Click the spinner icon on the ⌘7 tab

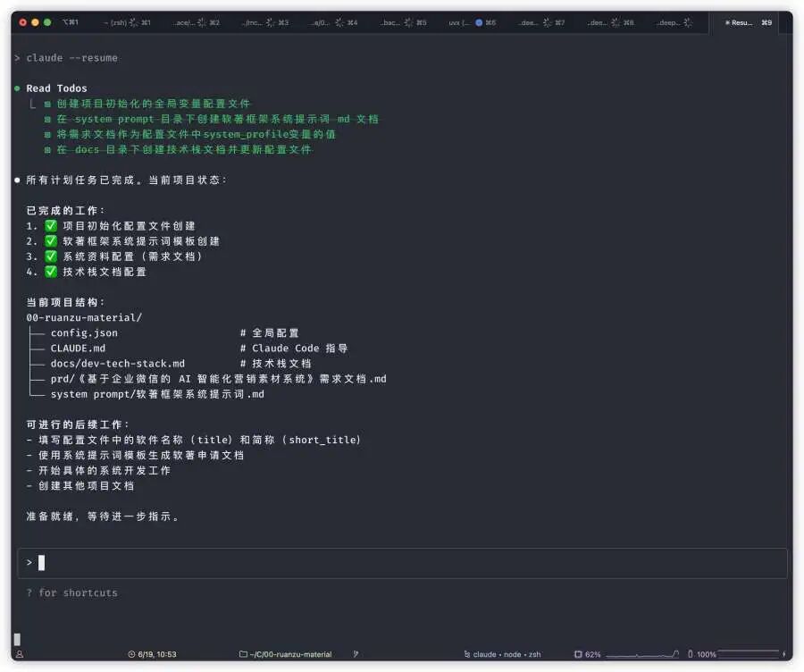coord(547,22)
